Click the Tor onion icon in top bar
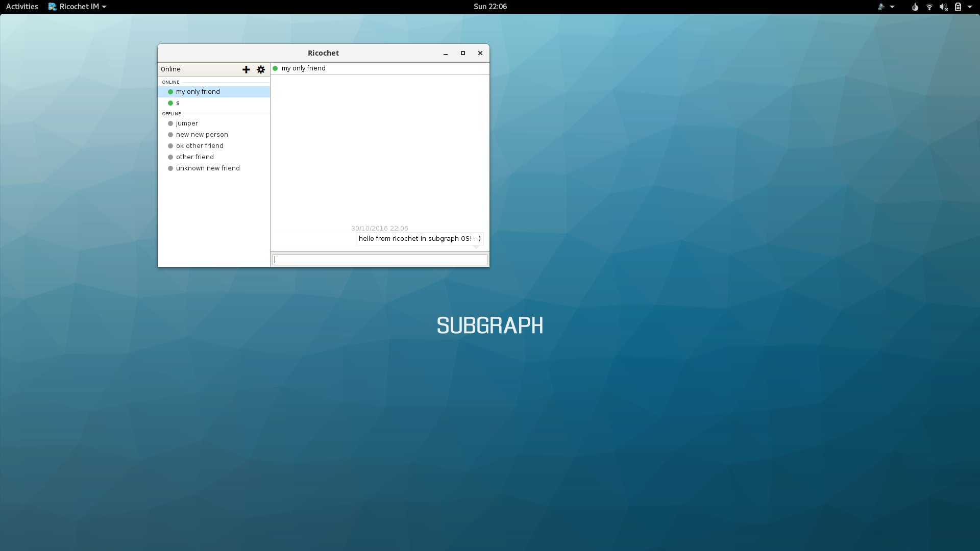Screen dimensions: 980x551 click(x=915, y=7)
